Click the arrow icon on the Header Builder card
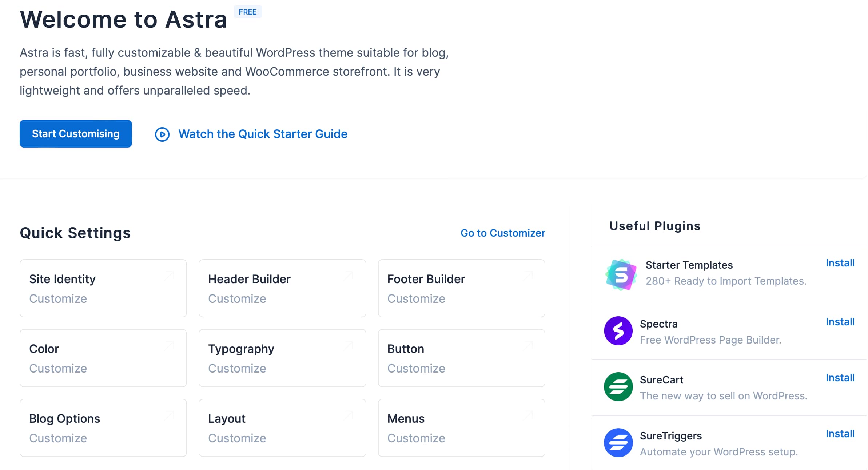Viewport: 868px width, 470px height. (x=348, y=276)
